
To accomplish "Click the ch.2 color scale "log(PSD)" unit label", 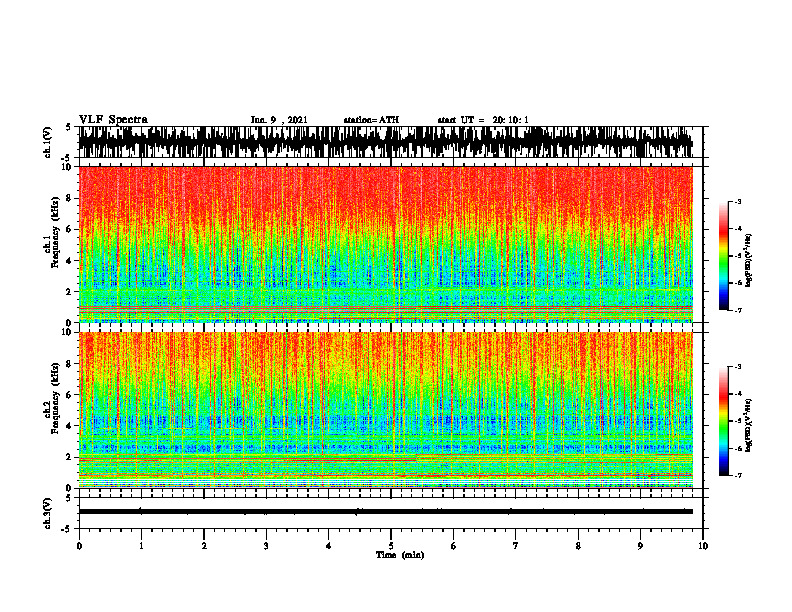I will click(x=748, y=425).
